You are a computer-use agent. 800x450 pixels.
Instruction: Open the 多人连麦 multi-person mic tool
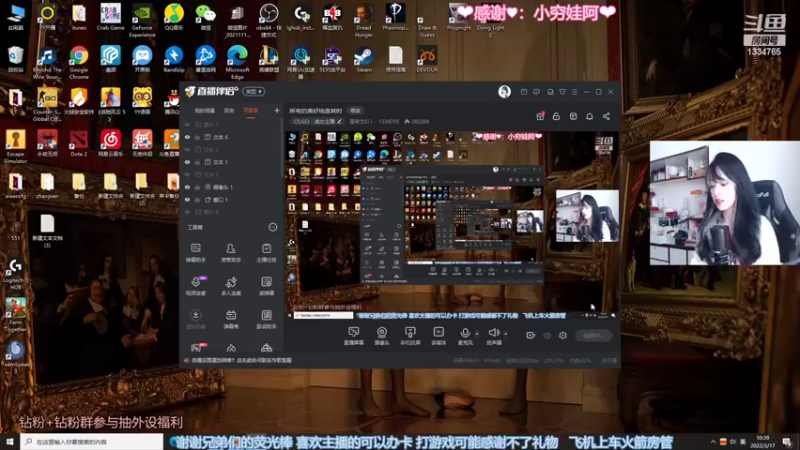tap(231, 286)
